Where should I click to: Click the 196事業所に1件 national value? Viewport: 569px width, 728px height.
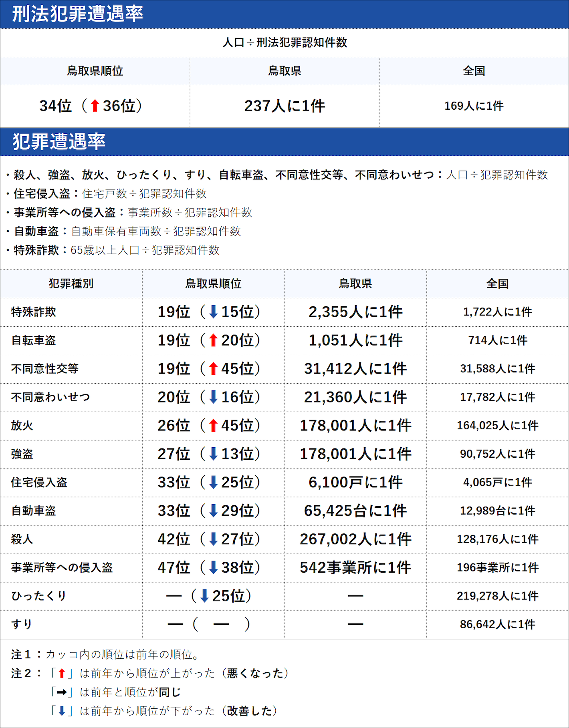point(498,568)
